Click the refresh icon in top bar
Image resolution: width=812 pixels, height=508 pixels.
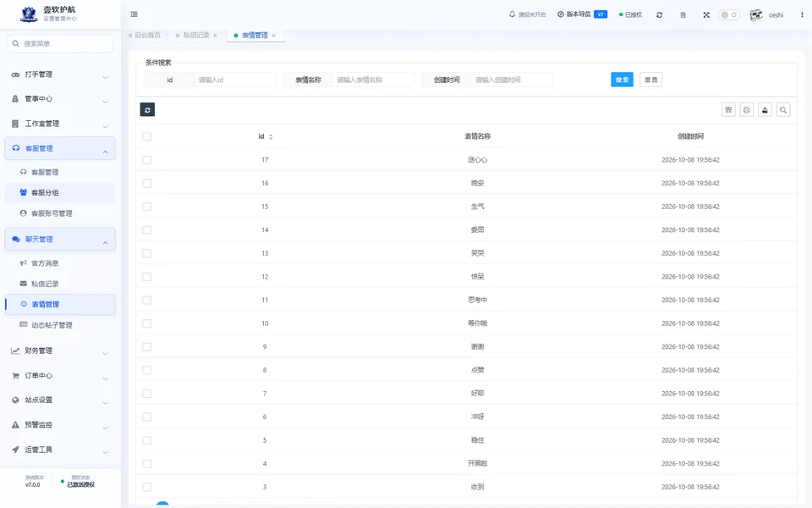pyautogui.click(x=659, y=15)
